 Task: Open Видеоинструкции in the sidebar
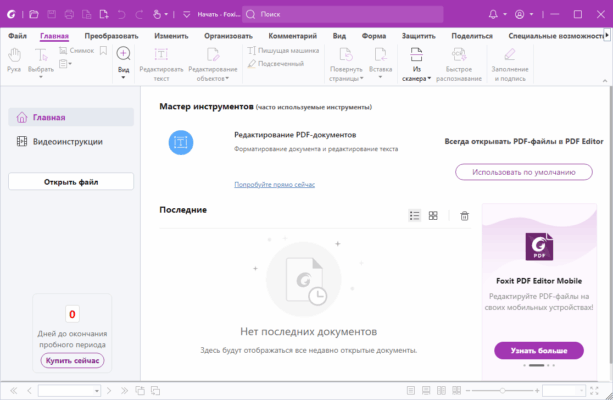pos(71,142)
